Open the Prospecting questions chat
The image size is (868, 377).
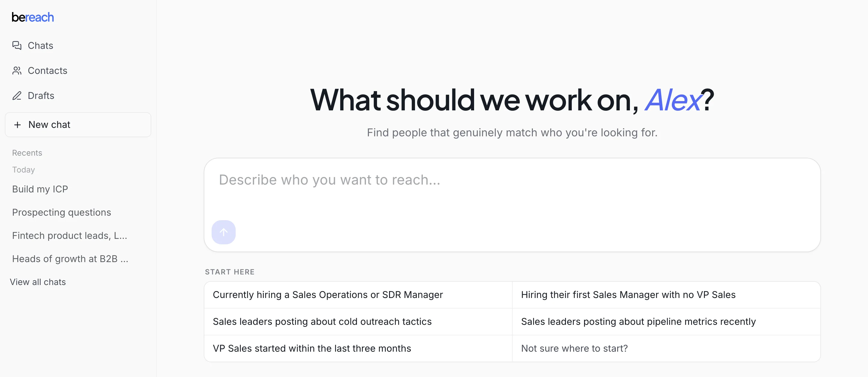pyautogui.click(x=61, y=212)
